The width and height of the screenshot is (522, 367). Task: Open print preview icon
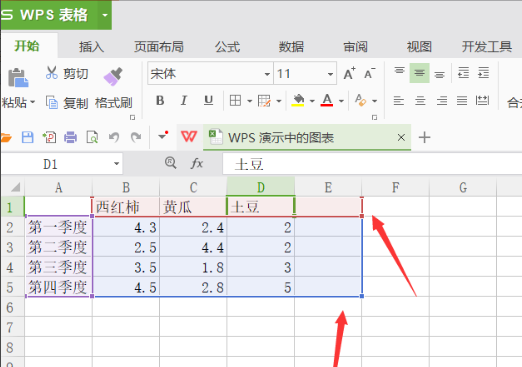(x=92, y=137)
